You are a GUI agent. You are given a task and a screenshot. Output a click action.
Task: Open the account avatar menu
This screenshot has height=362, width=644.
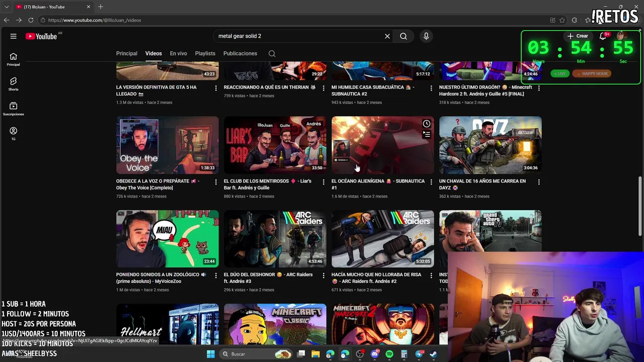(x=621, y=36)
